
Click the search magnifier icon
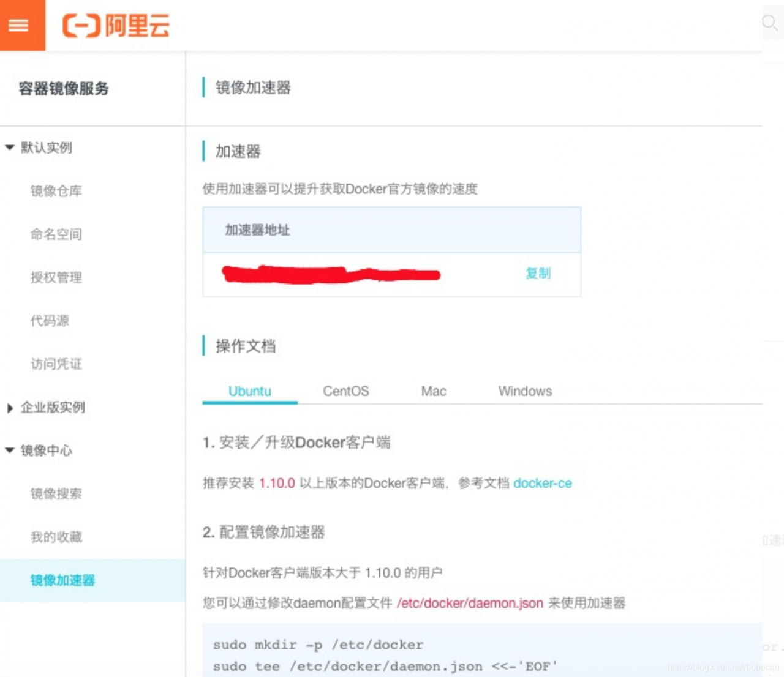click(x=769, y=23)
